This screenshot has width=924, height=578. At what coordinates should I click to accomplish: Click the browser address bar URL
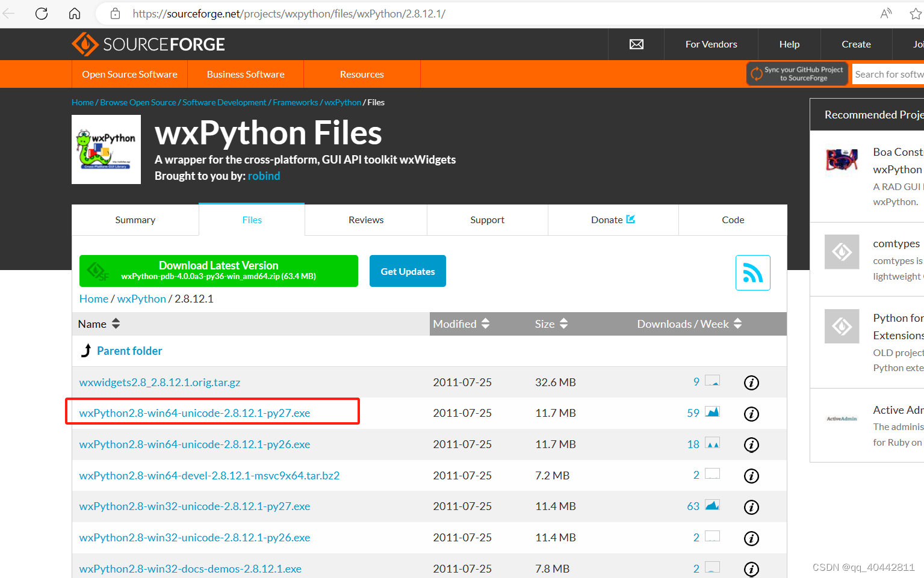(x=289, y=13)
